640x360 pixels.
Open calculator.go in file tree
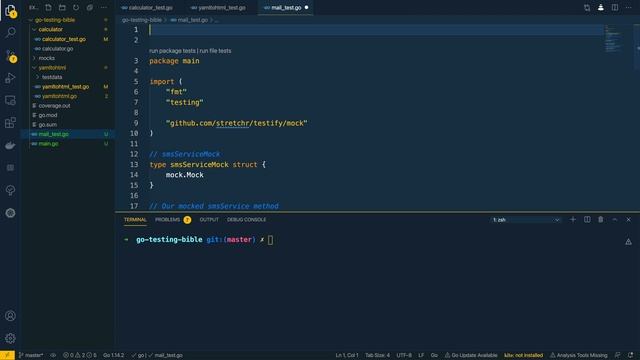point(58,49)
